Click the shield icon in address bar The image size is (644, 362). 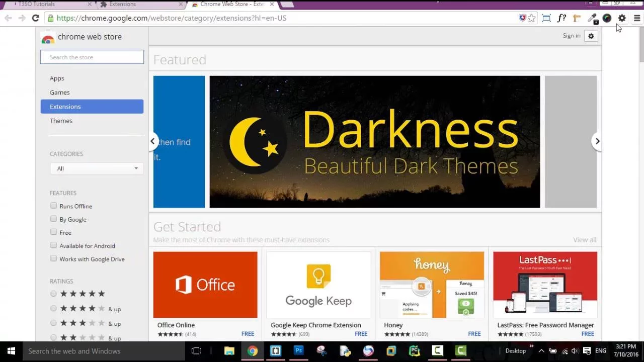click(x=522, y=18)
